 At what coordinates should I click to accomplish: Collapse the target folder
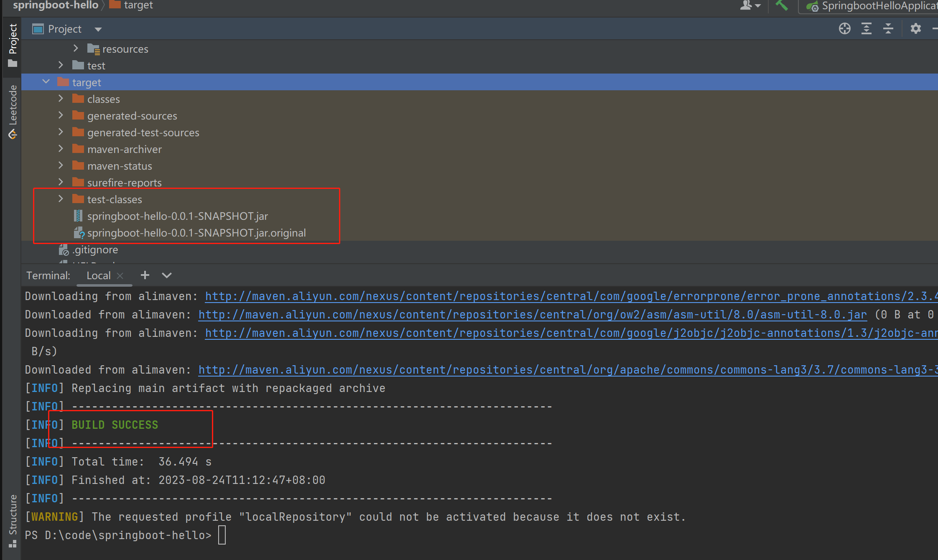(x=46, y=82)
